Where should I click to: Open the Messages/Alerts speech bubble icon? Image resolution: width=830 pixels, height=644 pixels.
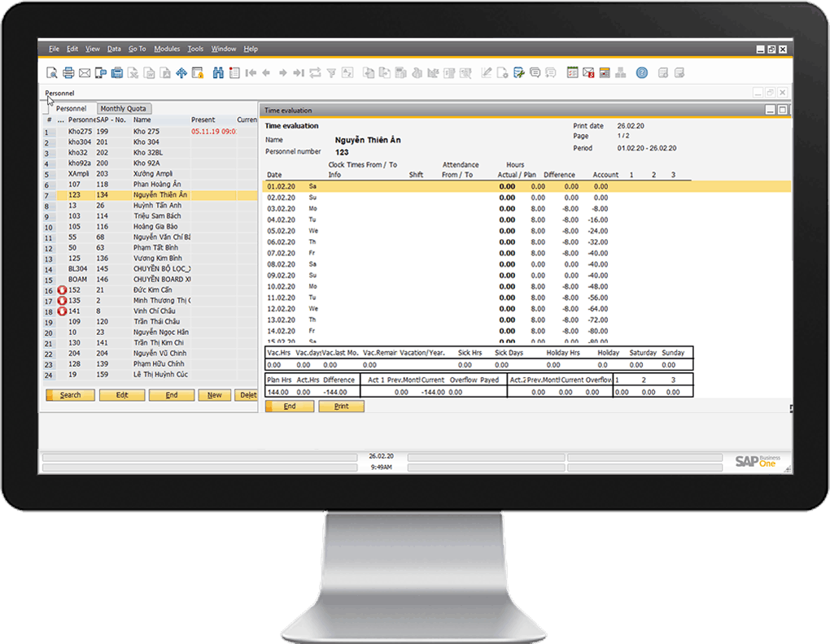[x=535, y=73]
